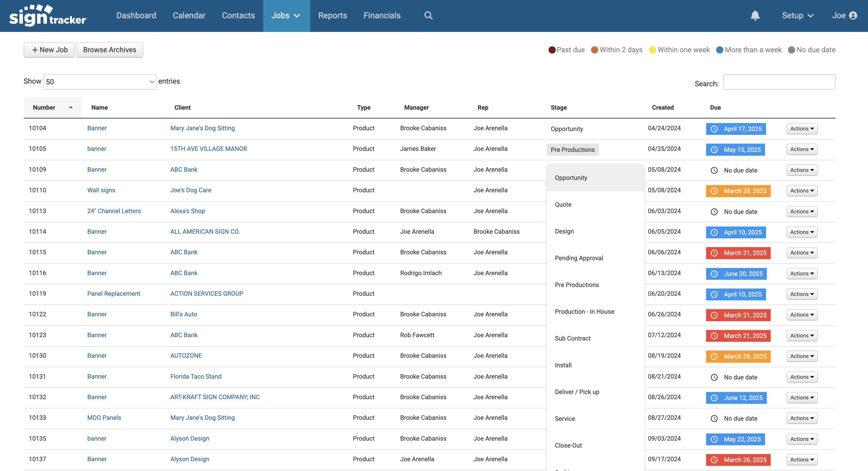The width and height of the screenshot is (868, 471).
Task: Sort table by Due column header
Action: 715,108
